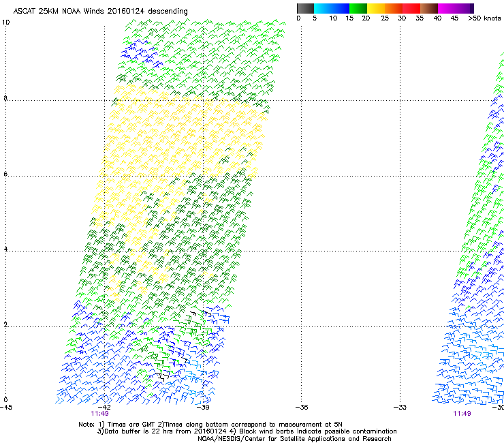The image size is (504, 443).
Task: Click the latitude label "4"
Action: click(5, 249)
